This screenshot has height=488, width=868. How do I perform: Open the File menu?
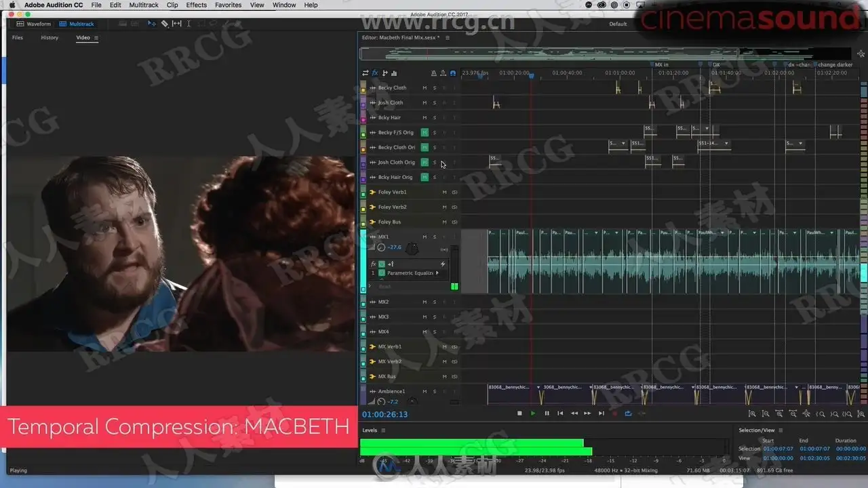pyautogui.click(x=96, y=5)
